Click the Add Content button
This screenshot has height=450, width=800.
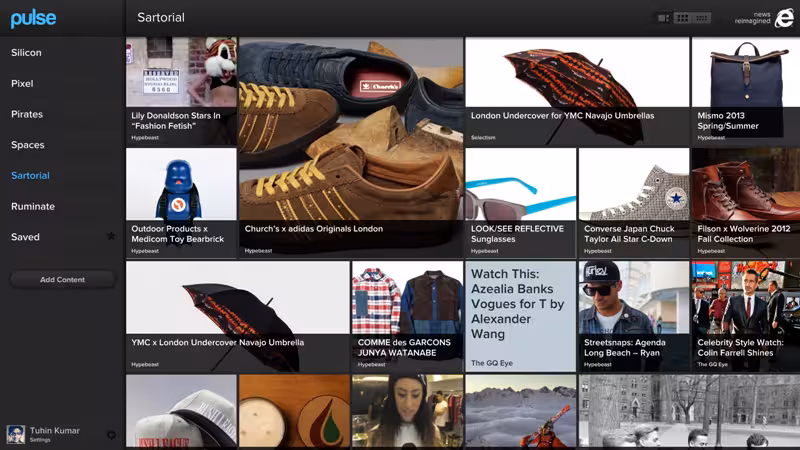(x=63, y=280)
